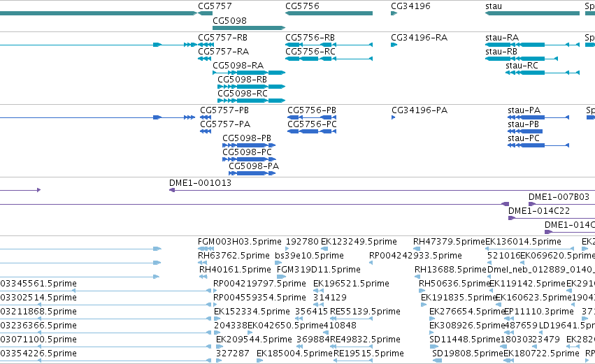Select EST EK136014.5prime
This screenshot has width=595, height=364.
[x=523, y=242]
